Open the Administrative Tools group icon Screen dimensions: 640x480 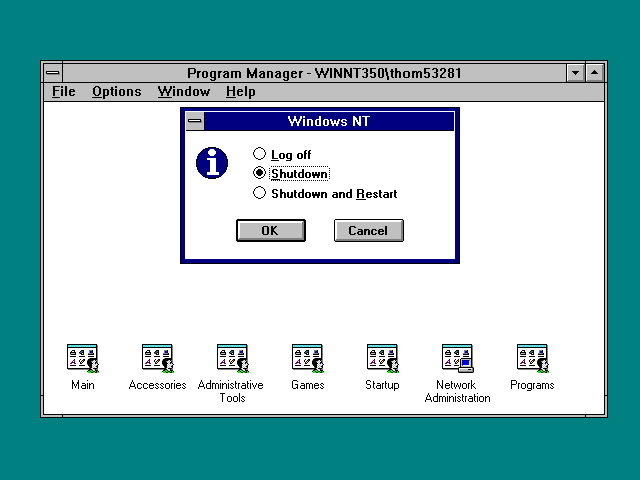[231, 358]
